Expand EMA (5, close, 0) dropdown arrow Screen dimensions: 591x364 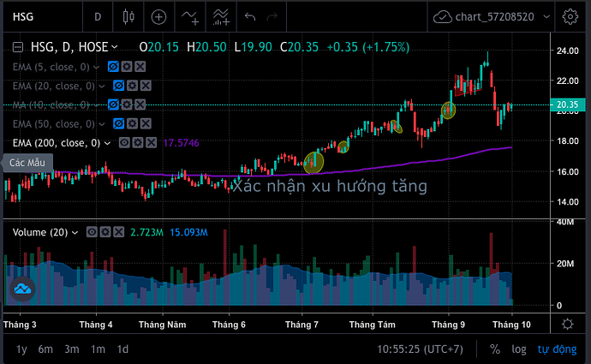click(96, 68)
